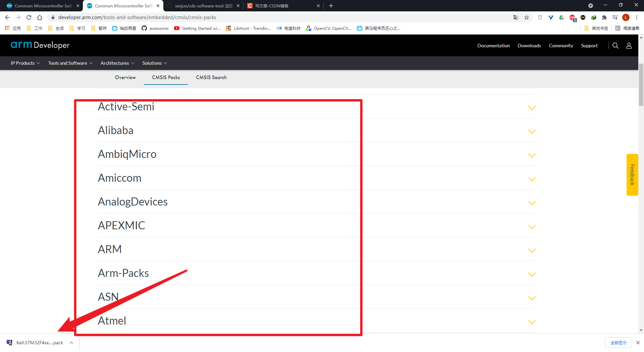Expand the Atmel vendor section
Screen dimensions: 644x352
532,322
